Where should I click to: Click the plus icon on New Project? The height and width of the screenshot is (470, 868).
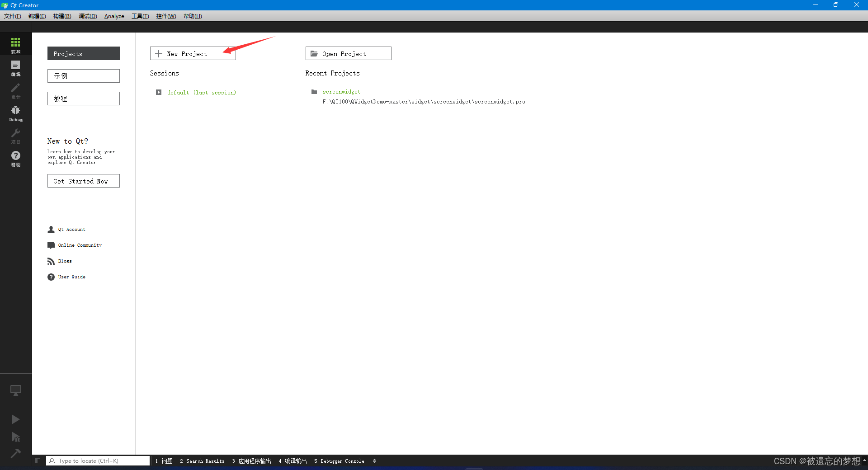pyautogui.click(x=159, y=54)
